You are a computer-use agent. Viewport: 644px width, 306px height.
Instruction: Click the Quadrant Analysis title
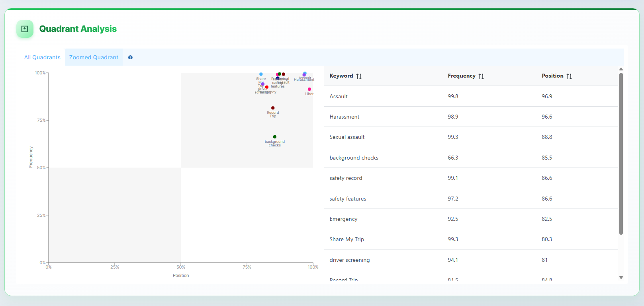(78, 29)
